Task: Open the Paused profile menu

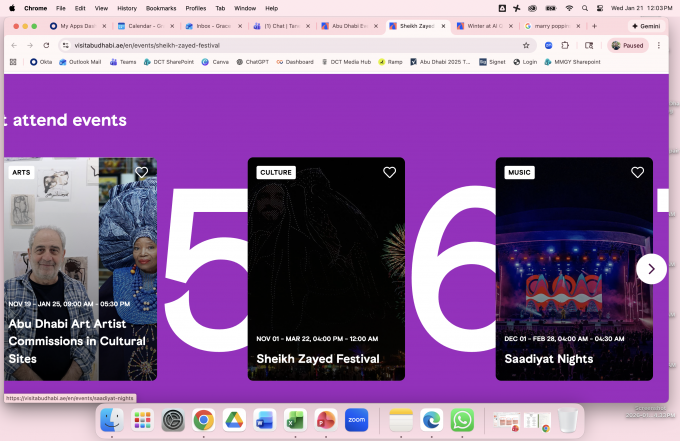Action: [629, 45]
